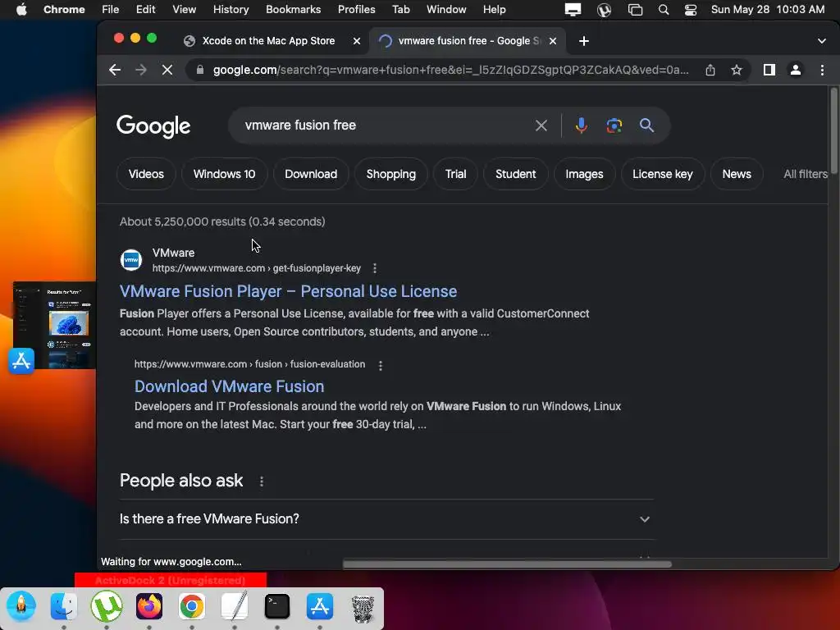The height and width of the screenshot is (630, 840).
Task: Click the Google logo
Action: [153, 126]
